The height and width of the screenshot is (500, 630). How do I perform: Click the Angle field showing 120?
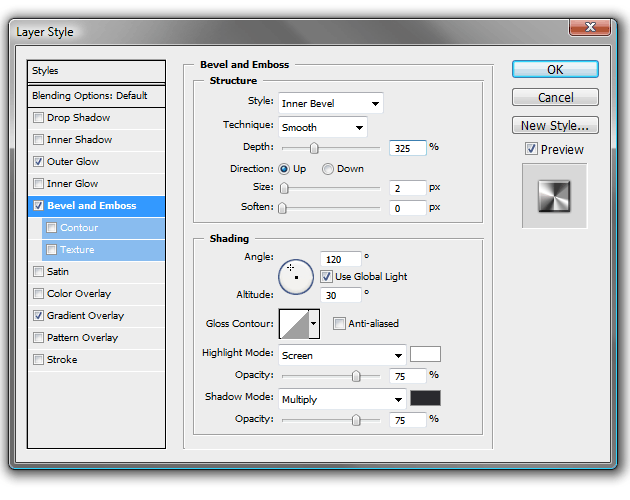click(x=341, y=259)
